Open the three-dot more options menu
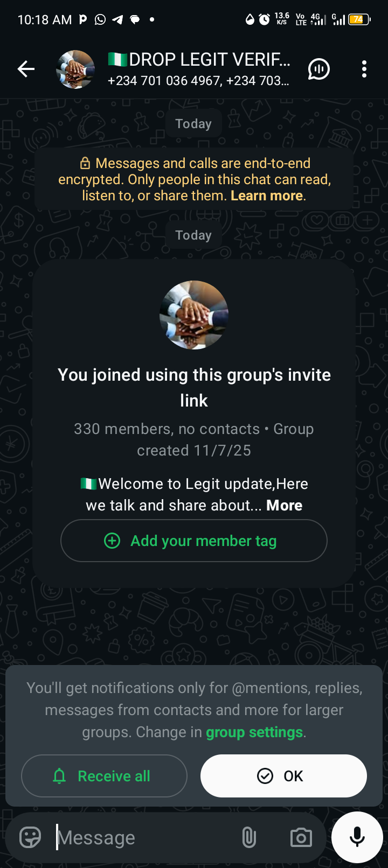This screenshot has height=868, width=388. pyautogui.click(x=364, y=69)
